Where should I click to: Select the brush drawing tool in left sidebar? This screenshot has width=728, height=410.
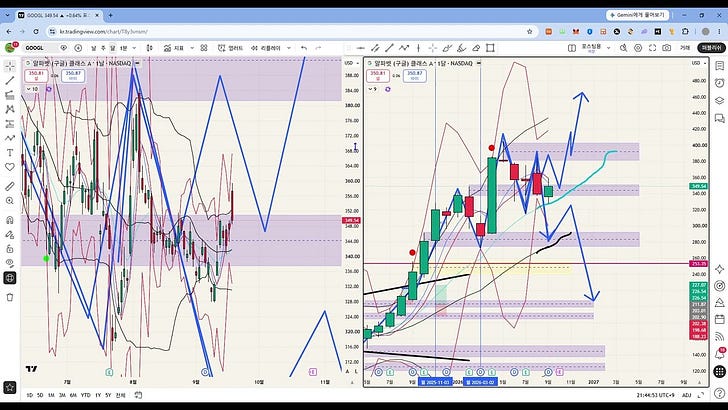[x=10, y=138]
